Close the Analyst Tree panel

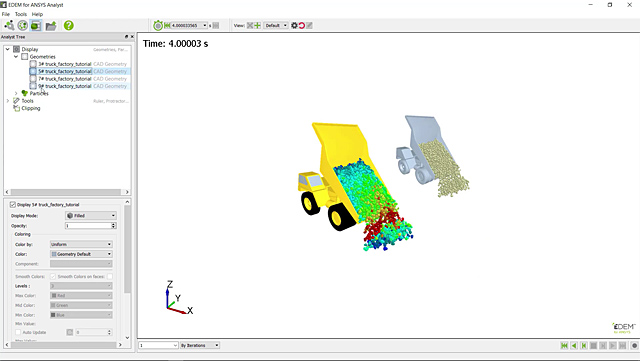[132, 37]
